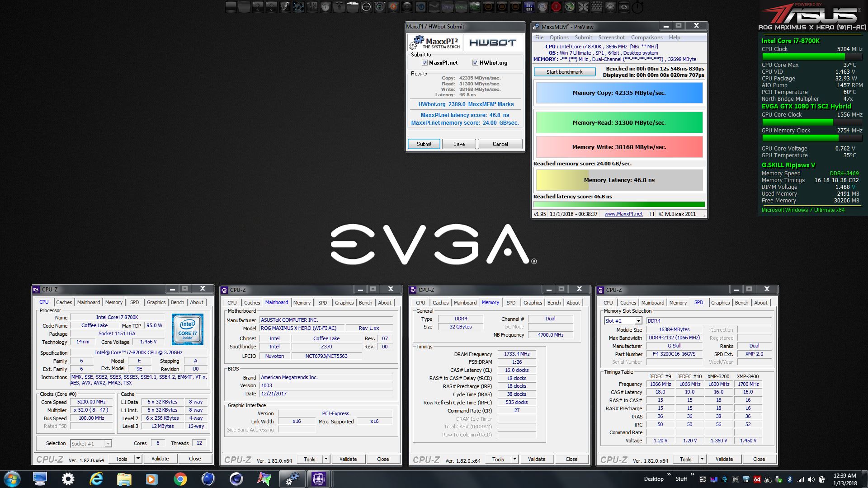The width and height of the screenshot is (868, 488).
Task: Open the Windows Start orb
Action: click(12, 479)
